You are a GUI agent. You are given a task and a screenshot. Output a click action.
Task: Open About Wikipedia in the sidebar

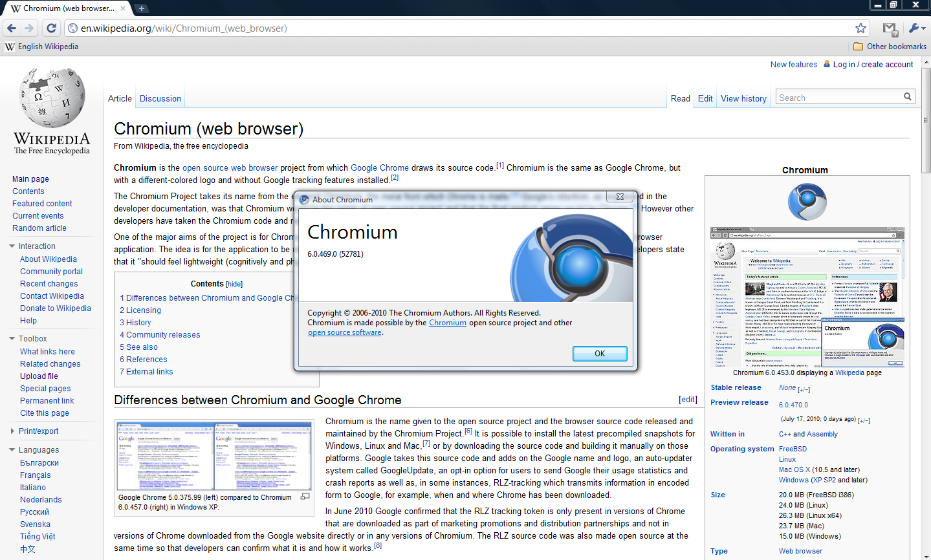click(x=49, y=259)
